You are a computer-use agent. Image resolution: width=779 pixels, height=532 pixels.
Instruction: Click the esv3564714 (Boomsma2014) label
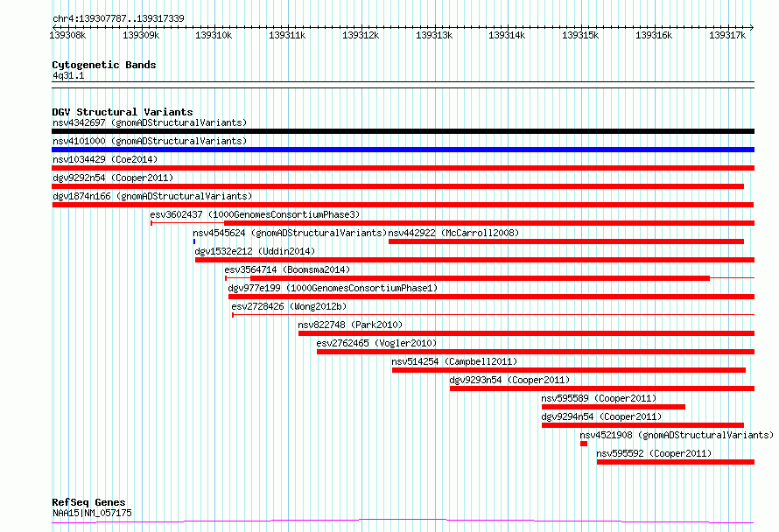pos(287,269)
